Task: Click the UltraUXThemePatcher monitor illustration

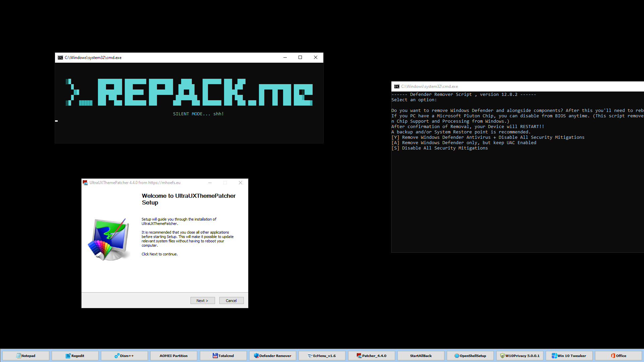Action: [x=109, y=239]
